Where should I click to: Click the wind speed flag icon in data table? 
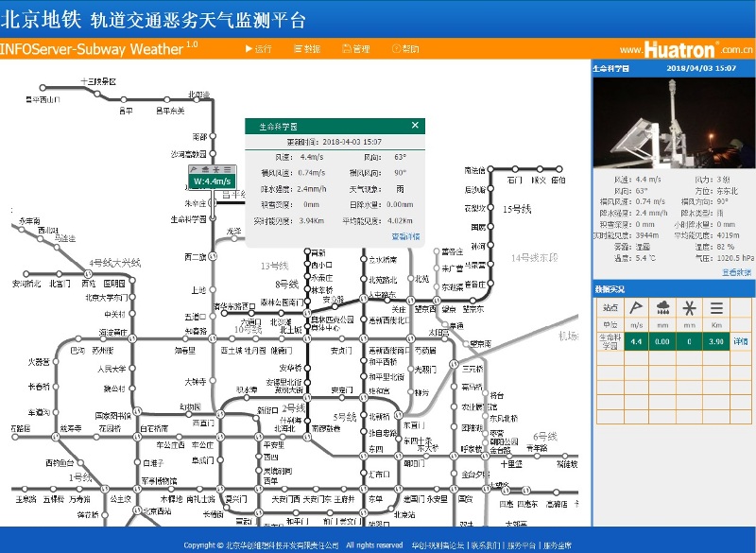(x=636, y=307)
